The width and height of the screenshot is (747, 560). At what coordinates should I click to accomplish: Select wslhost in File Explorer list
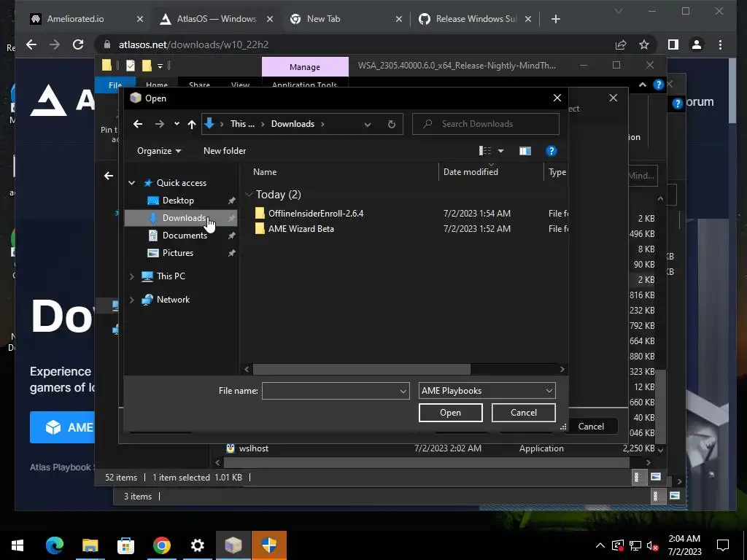click(253, 448)
